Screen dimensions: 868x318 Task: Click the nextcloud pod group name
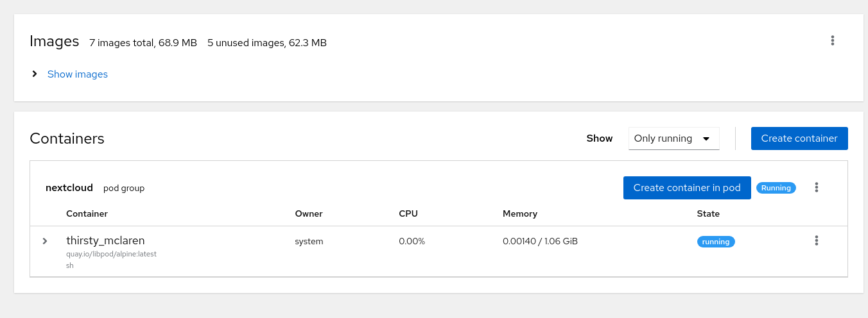click(69, 188)
